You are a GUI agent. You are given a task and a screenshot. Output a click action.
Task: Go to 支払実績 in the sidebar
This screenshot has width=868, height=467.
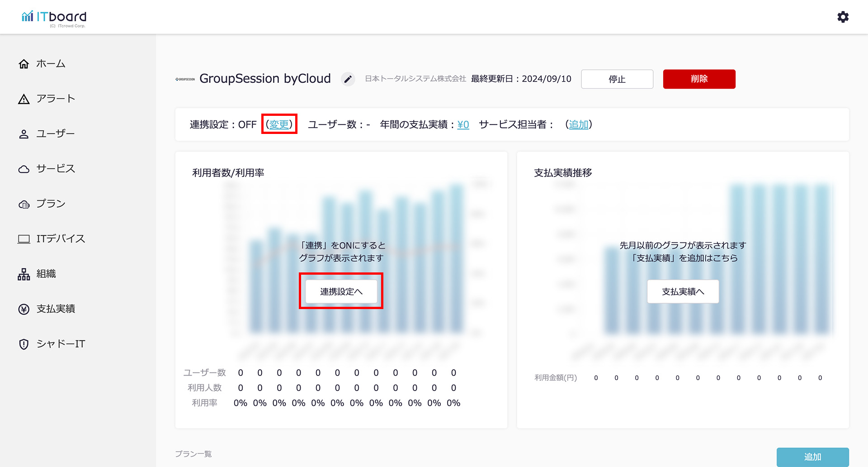56,309
